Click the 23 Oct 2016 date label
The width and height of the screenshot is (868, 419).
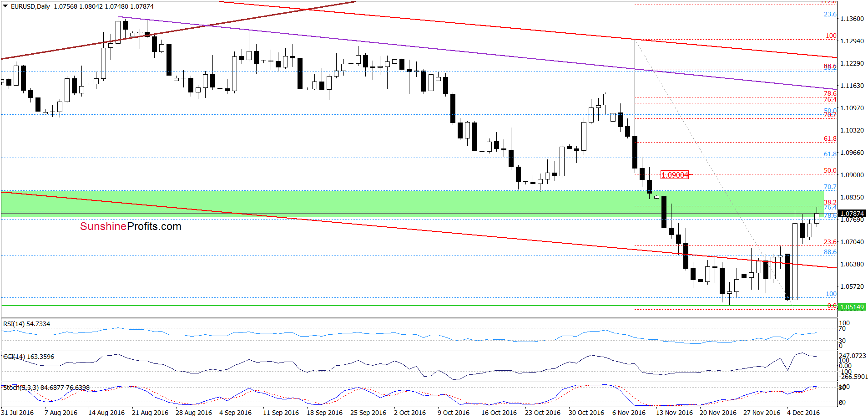click(x=543, y=413)
